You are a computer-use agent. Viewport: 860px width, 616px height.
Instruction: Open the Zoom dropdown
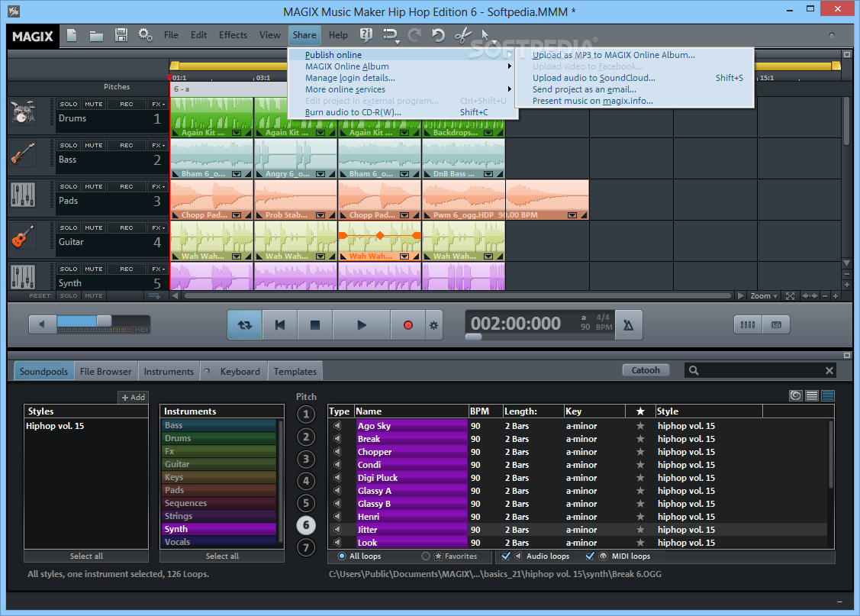(x=763, y=295)
